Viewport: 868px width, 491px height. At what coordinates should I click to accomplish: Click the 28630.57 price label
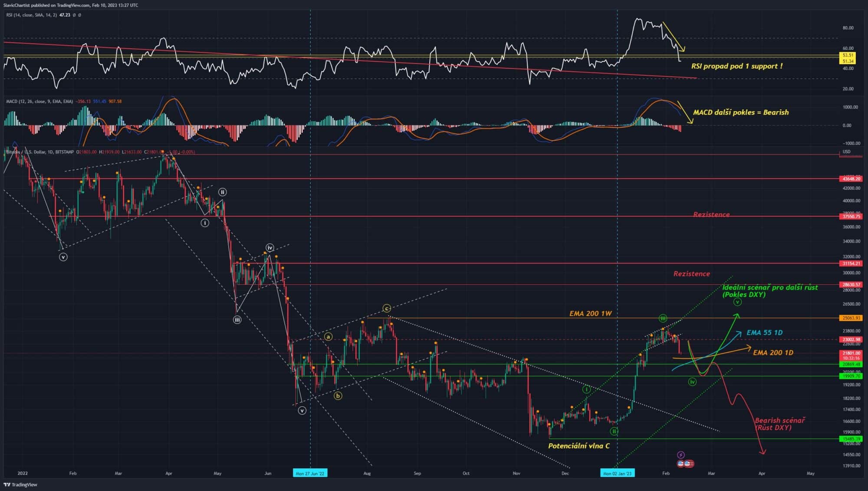coord(851,285)
